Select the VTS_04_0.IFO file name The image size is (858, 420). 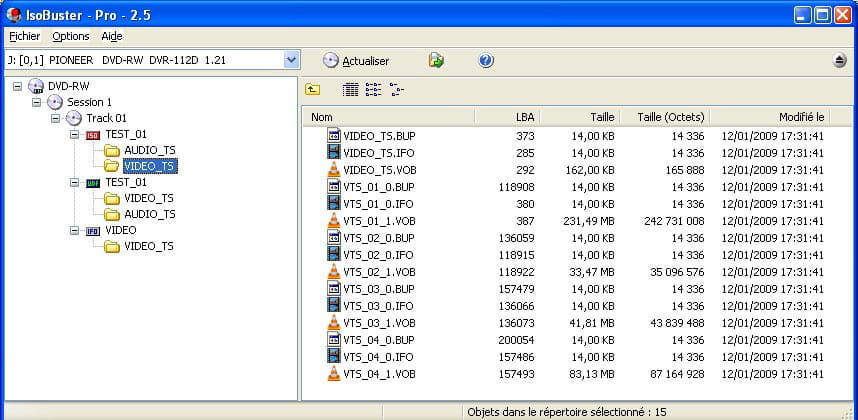coord(378,357)
